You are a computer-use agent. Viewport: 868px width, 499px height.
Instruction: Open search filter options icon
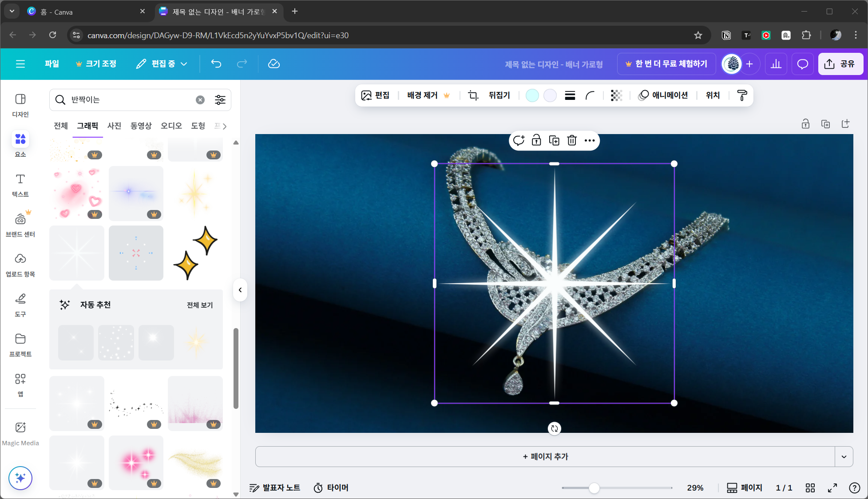(x=220, y=100)
